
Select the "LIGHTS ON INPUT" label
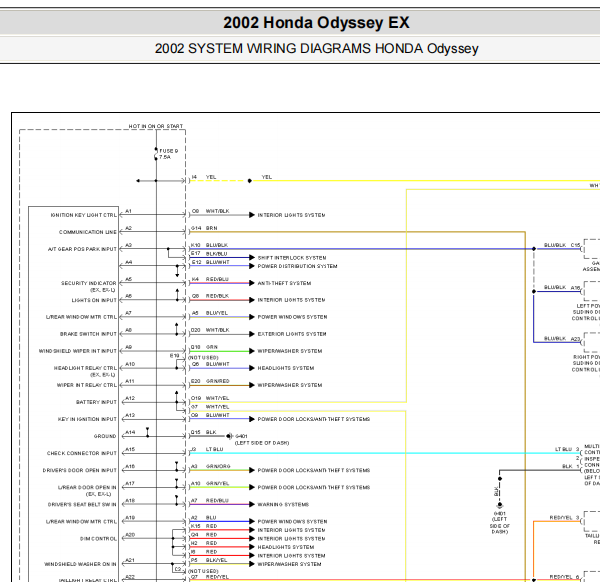[x=94, y=300]
